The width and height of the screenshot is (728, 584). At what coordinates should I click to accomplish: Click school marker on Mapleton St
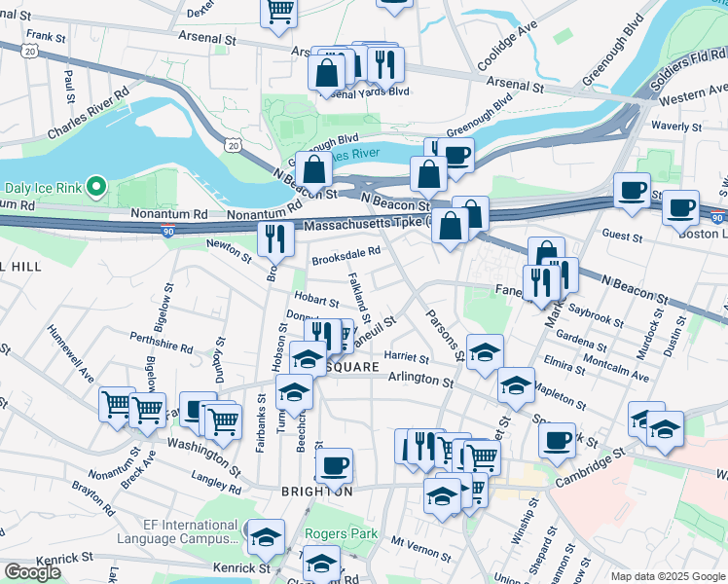516,387
